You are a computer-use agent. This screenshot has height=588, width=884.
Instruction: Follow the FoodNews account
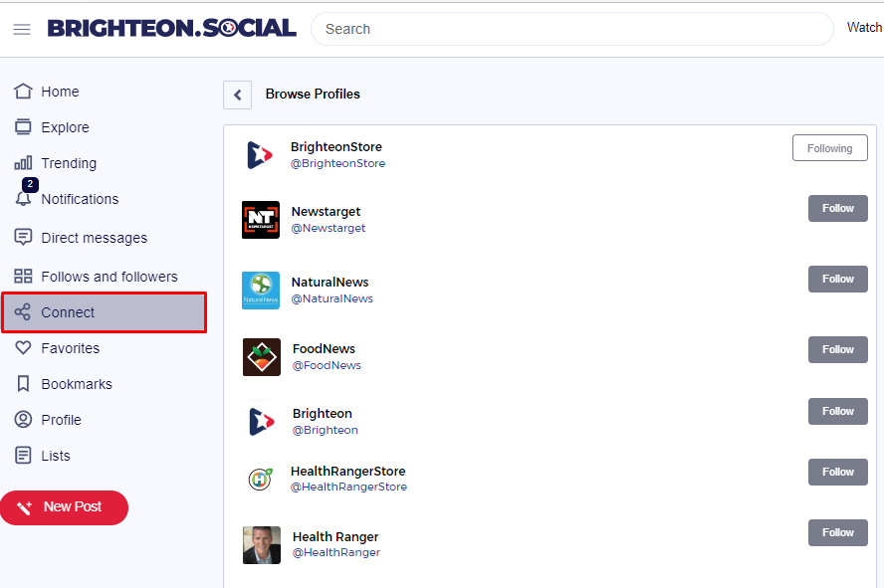pyautogui.click(x=838, y=350)
